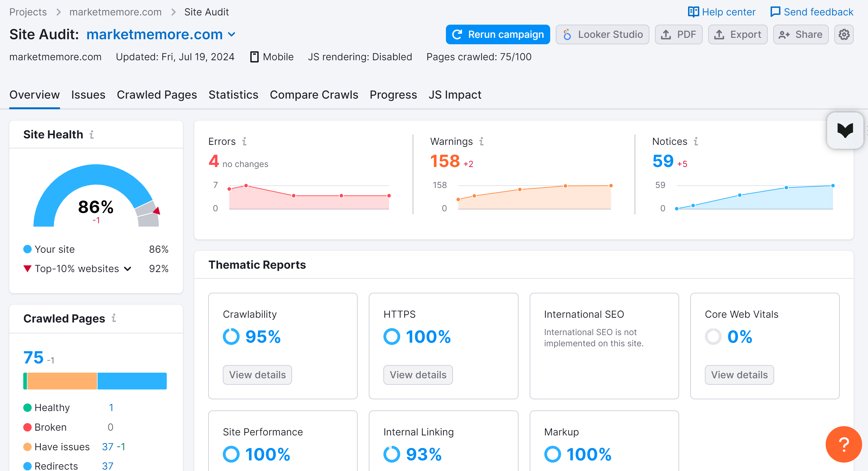Viewport: 868px width, 471px height.
Task: Click the Notices info icon
Action: coord(696,141)
